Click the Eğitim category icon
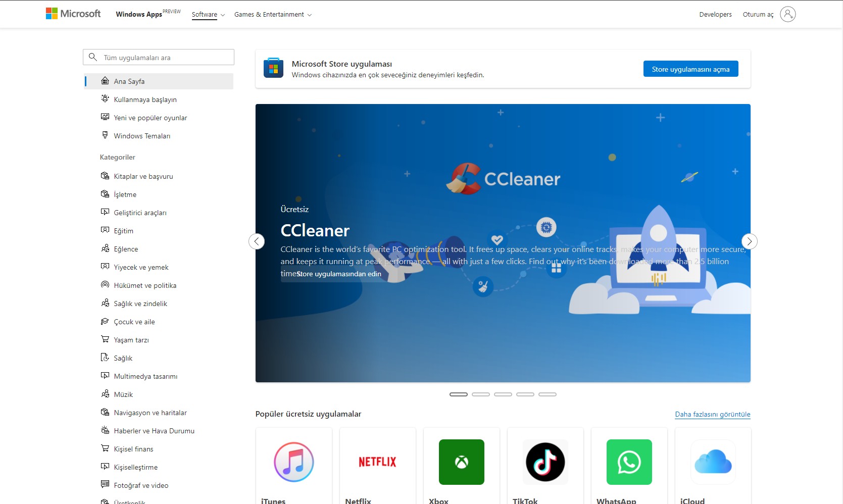 [x=105, y=230]
